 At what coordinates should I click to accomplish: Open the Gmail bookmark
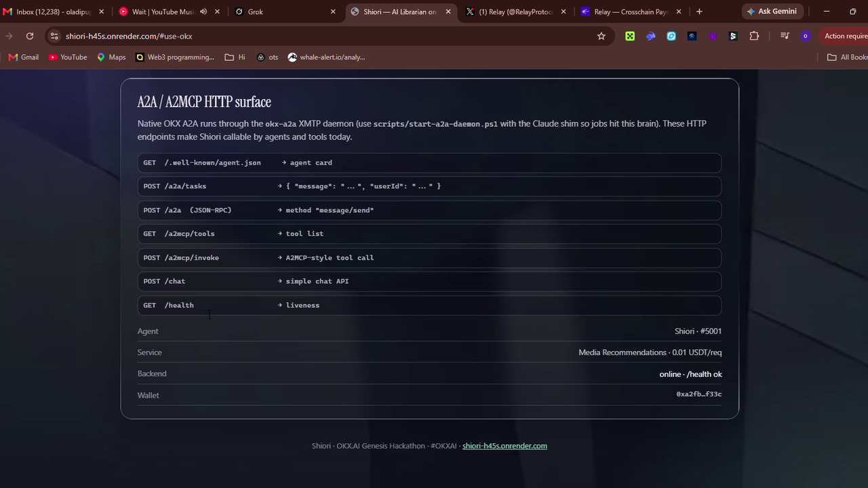24,57
